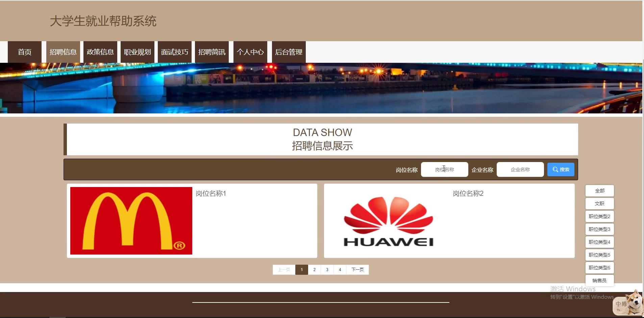Open 后台管理 navigation item
644x318 pixels.
click(x=289, y=52)
